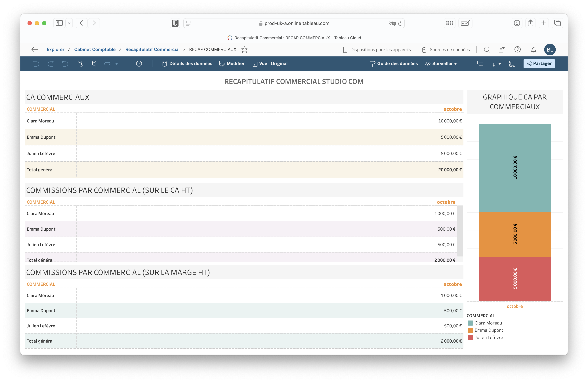Click the commissions CA HT table scrollbar
Viewport: 588px width, 382px height.
click(460, 231)
